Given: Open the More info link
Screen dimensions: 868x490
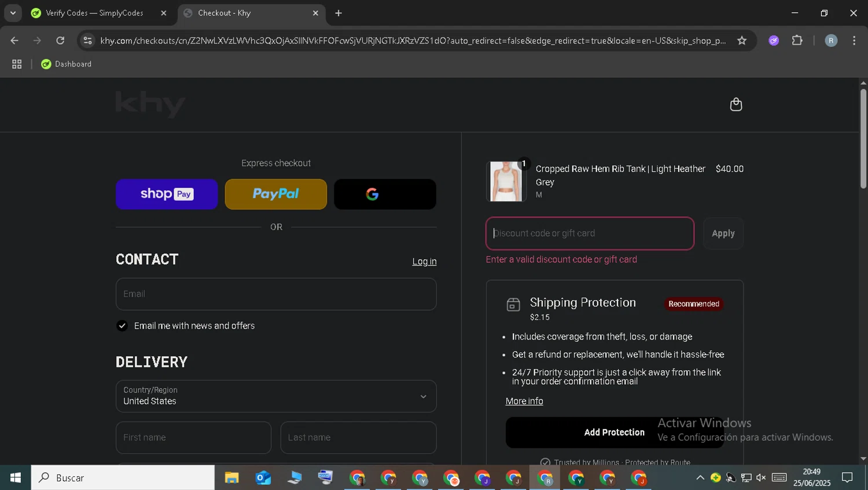Looking at the screenshot, I should pyautogui.click(x=524, y=401).
